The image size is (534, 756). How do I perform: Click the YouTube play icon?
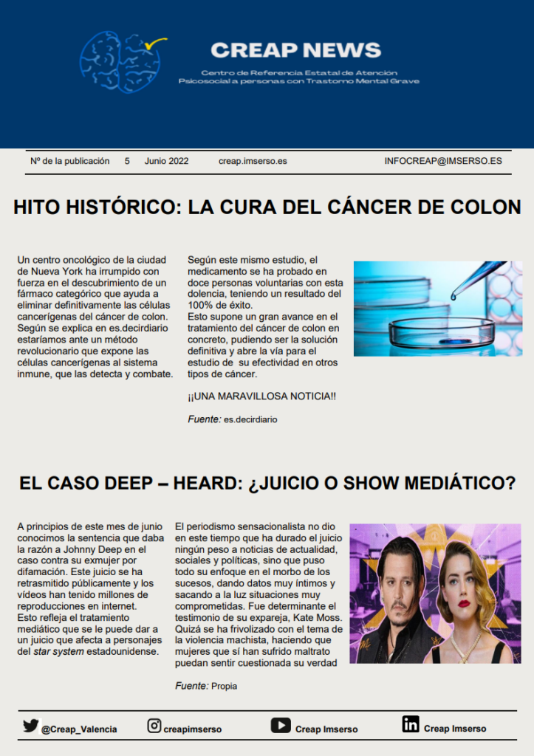281,726
